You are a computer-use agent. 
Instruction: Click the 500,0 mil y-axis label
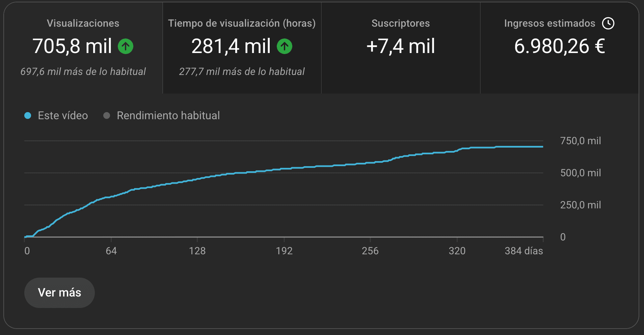pyautogui.click(x=581, y=173)
